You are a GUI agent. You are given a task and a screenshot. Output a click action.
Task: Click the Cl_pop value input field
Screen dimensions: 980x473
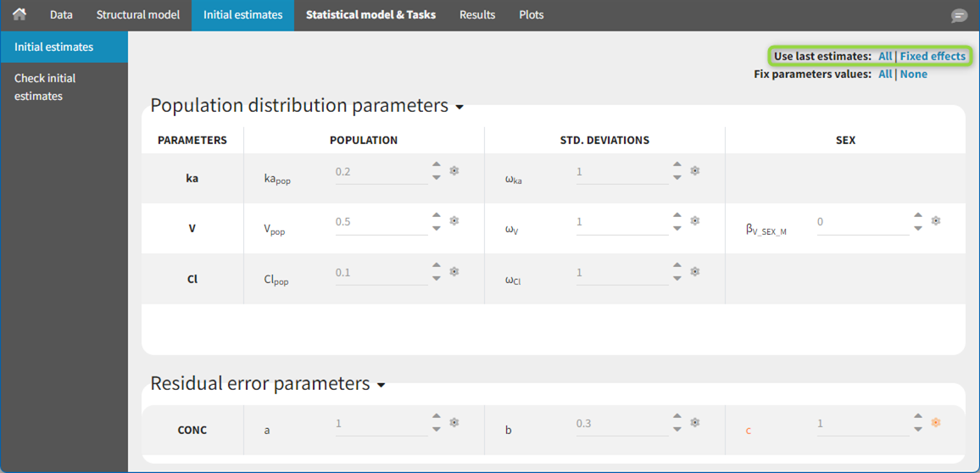(x=381, y=273)
